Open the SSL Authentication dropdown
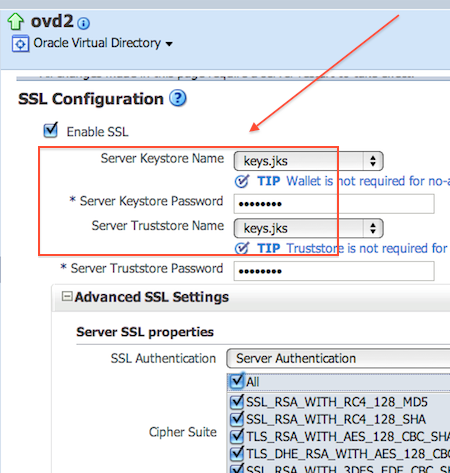Image resolution: width=450 pixels, height=473 pixels. pos(338,358)
